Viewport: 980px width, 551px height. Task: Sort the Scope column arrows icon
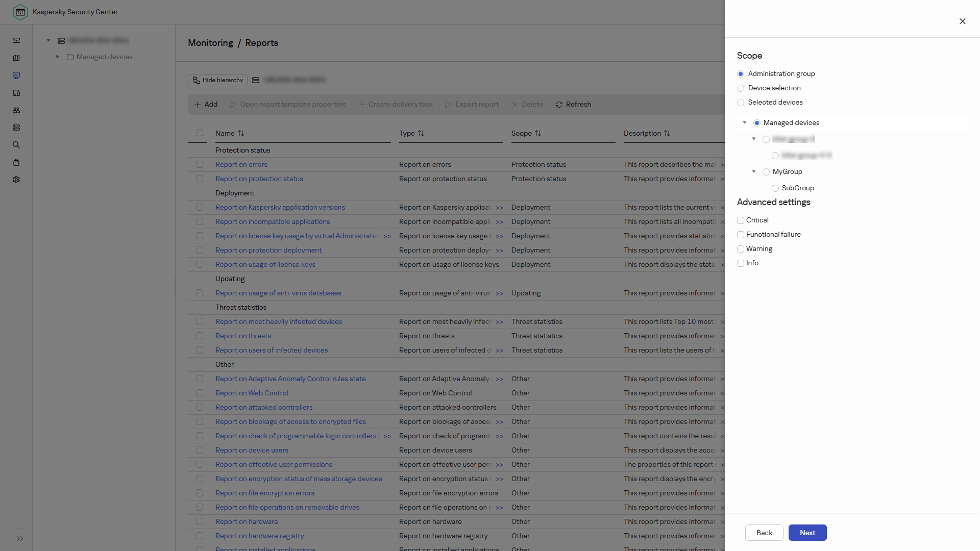(538, 133)
